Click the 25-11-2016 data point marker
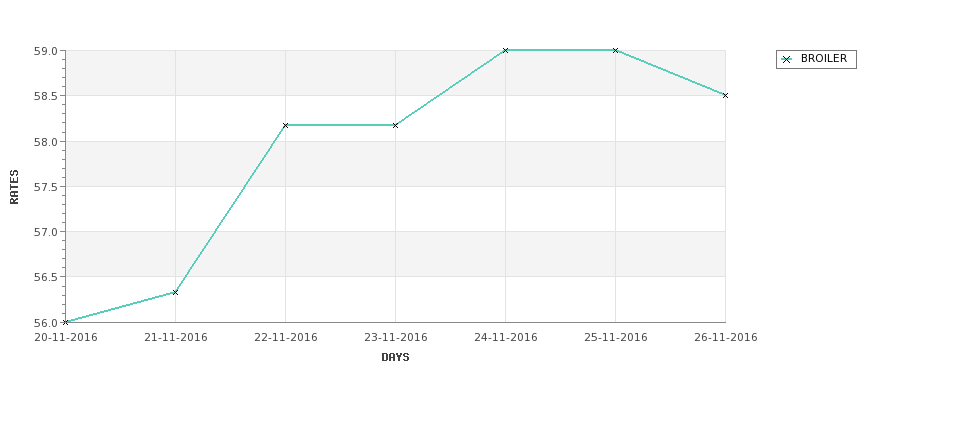 616,50
